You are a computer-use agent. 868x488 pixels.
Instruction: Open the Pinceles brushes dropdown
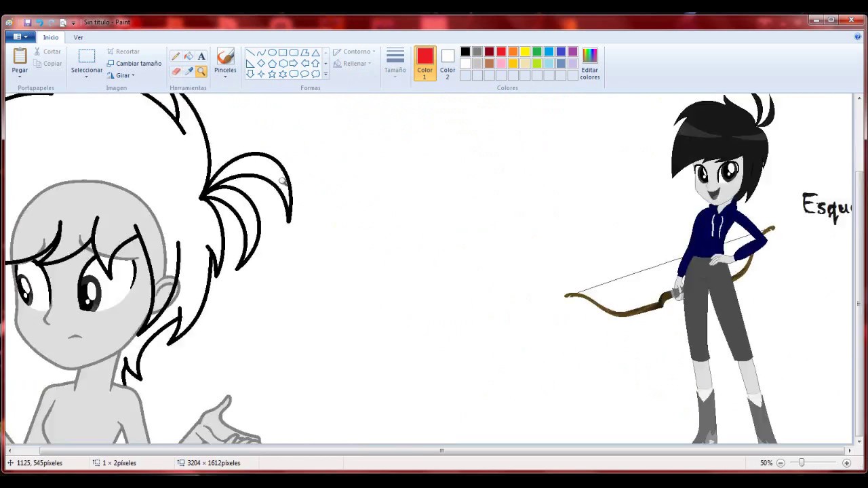(225, 76)
